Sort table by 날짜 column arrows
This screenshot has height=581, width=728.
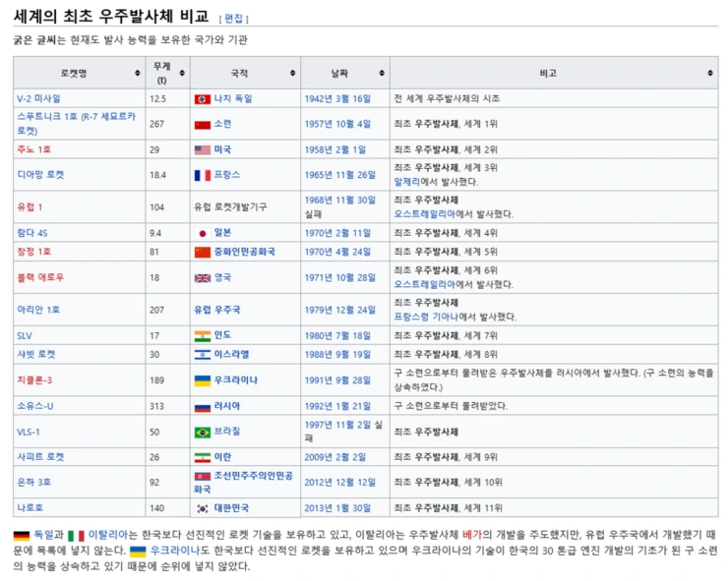(382, 73)
